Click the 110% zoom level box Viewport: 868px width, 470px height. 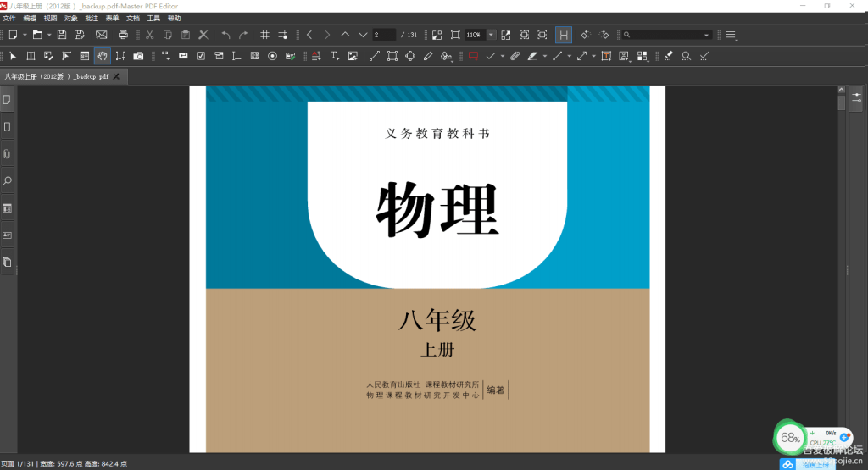475,35
